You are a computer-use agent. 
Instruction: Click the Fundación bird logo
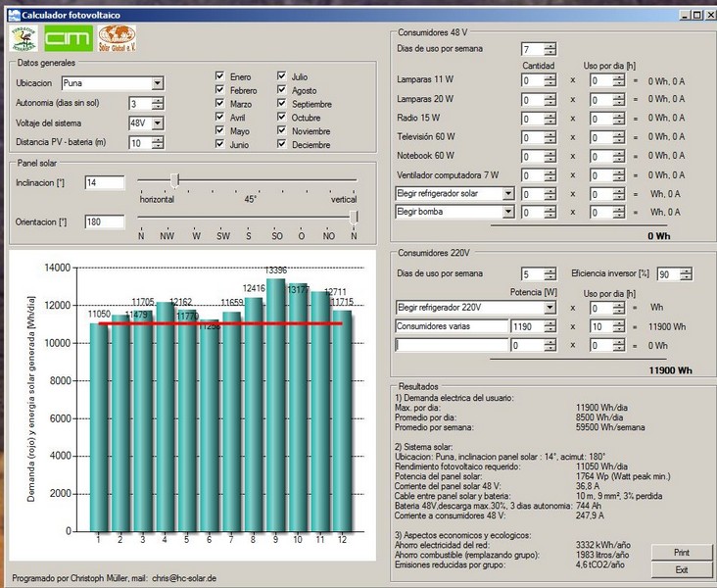pos(24,40)
